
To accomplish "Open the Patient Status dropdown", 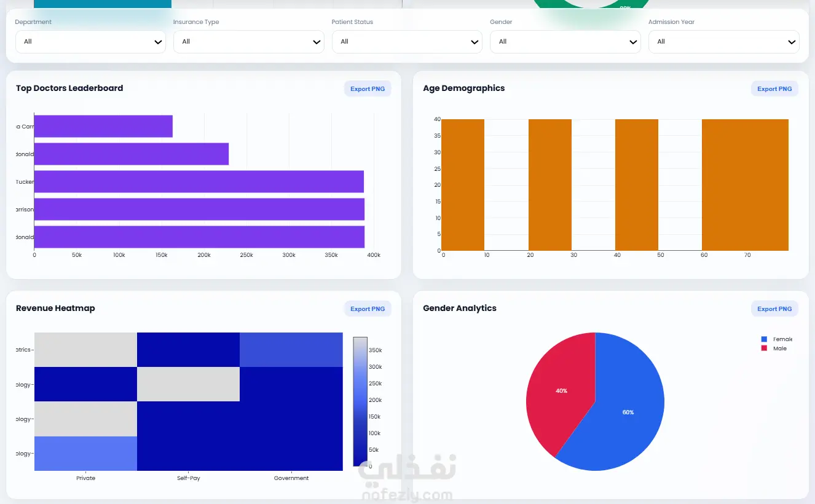I will 407,42.
